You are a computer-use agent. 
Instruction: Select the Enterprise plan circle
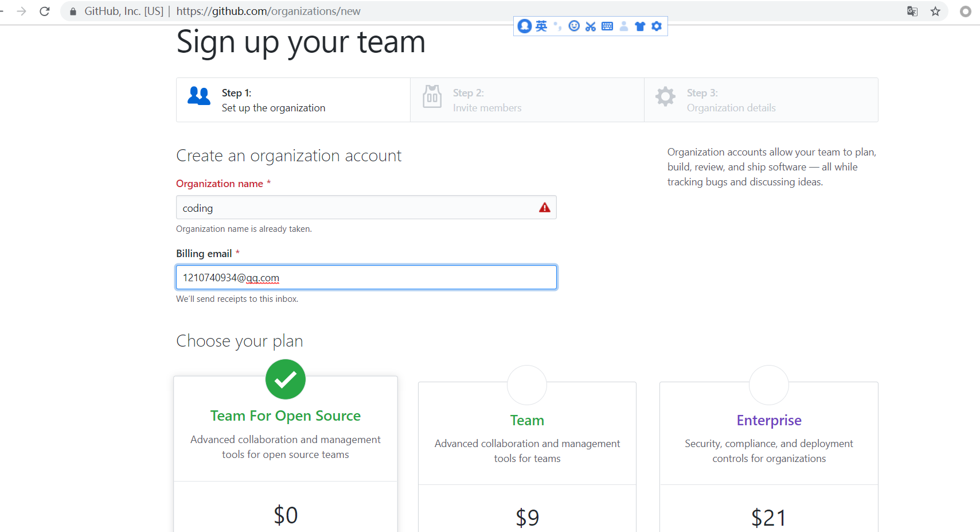click(x=769, y=385)
